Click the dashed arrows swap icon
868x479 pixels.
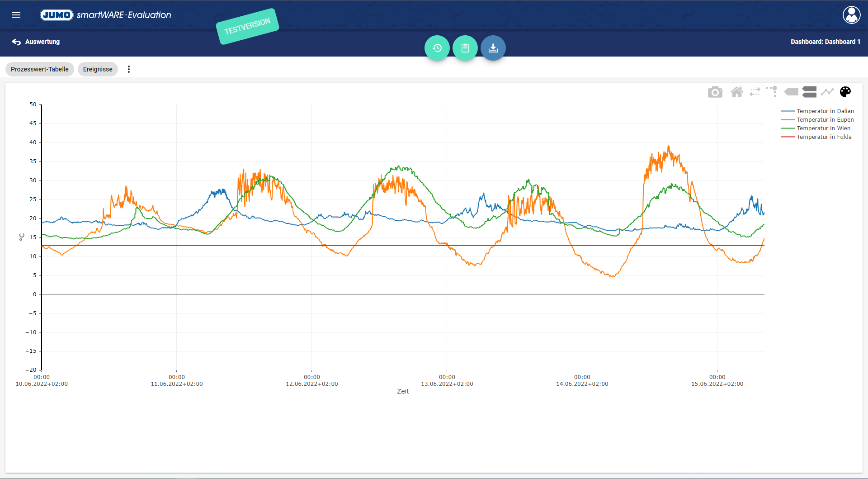tap(755, 92)
